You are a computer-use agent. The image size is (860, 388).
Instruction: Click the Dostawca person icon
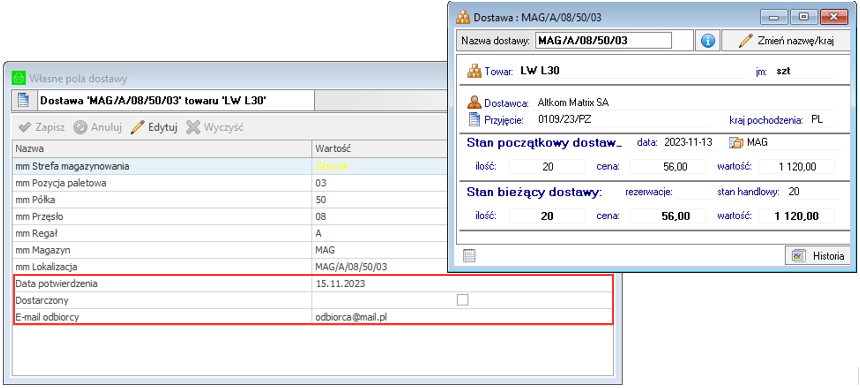(x=473, y=103)
